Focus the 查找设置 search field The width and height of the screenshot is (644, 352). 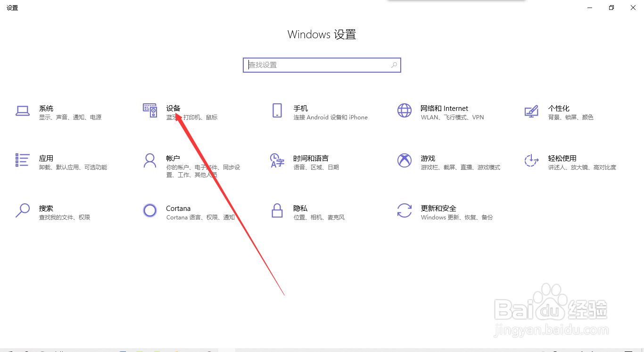point(322,65)
